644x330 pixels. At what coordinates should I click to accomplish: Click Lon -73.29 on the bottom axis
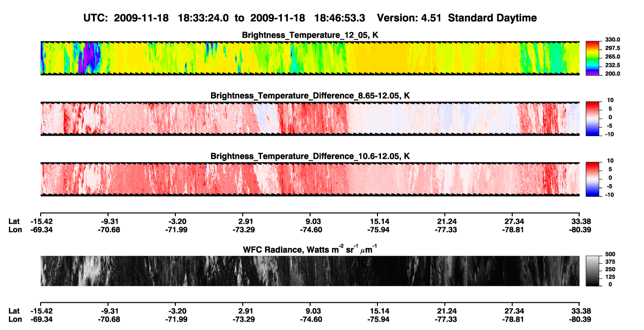pyautogui.click(x=244, y=319)
